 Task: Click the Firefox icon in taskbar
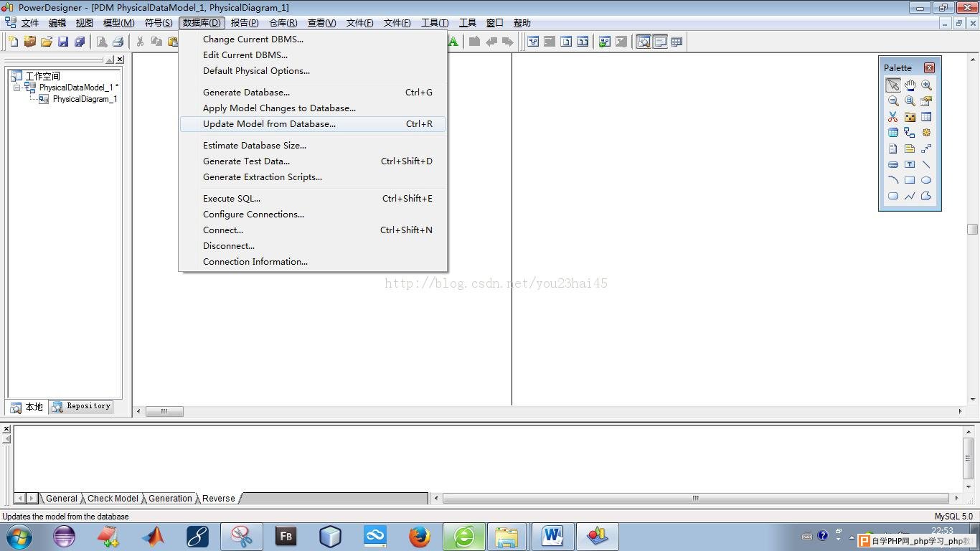coord(420,536)
